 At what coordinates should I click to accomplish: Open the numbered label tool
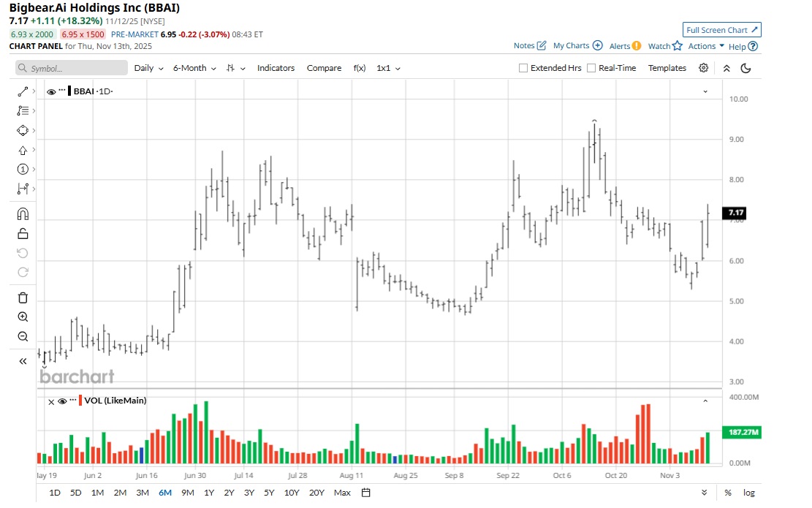click(22, 170)
